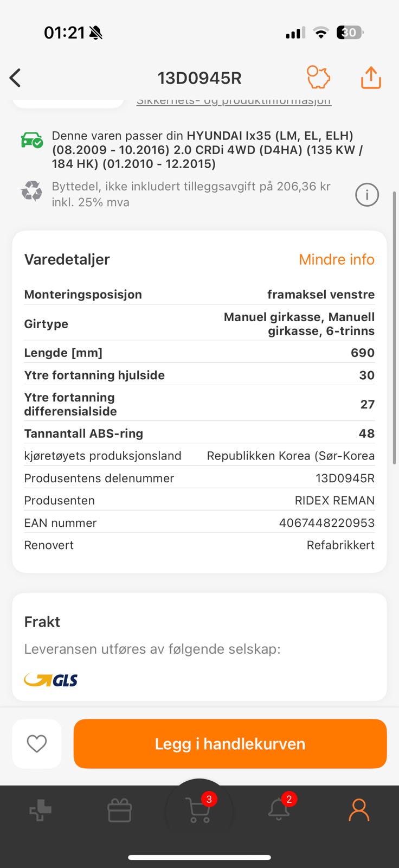The height and width of the screenshot is (868, 399).
Task: Select the Produsentens delenummer row
Action: pyautogui.click(x=200, y=478)
